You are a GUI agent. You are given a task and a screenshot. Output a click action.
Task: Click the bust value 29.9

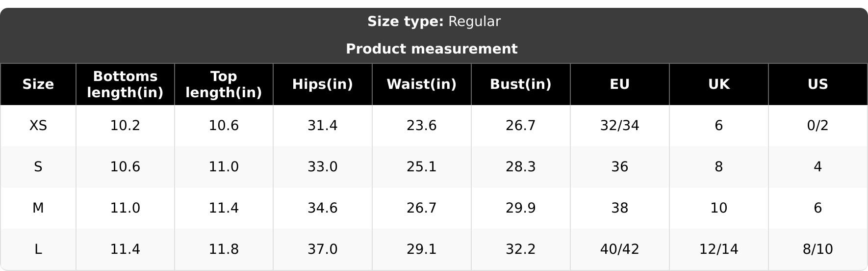[521, 208]
